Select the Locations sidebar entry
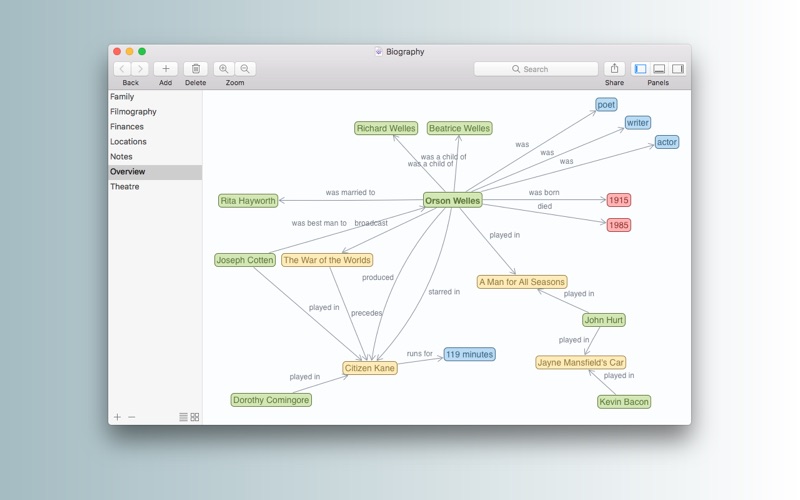800x500 pixels. pos(155,141)
